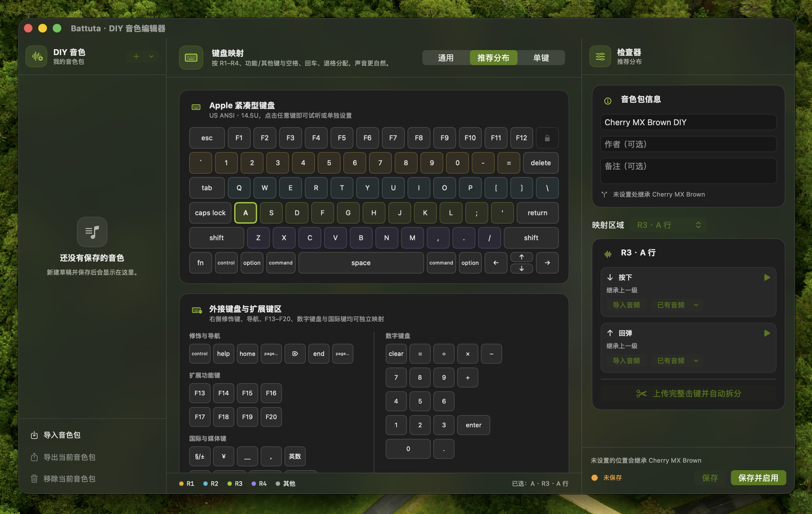The width and height of the screenshot is (812, 514).
Task: Open the 映射区域 R3 · A 行 dropdown
Action: (669, 225)
